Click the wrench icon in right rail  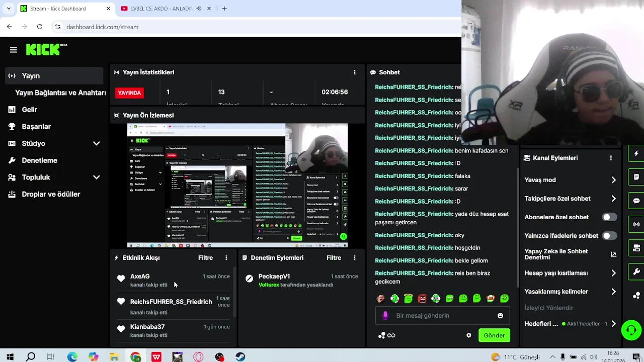tap(636, 271)
